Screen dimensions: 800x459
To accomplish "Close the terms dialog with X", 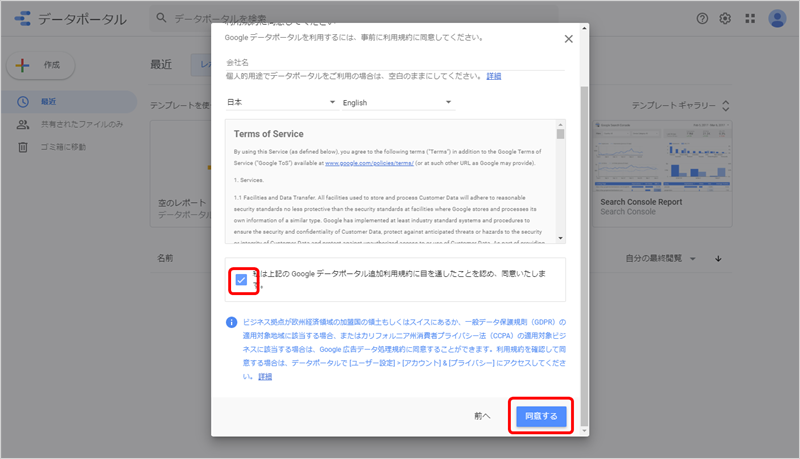I will click(568, 39).
